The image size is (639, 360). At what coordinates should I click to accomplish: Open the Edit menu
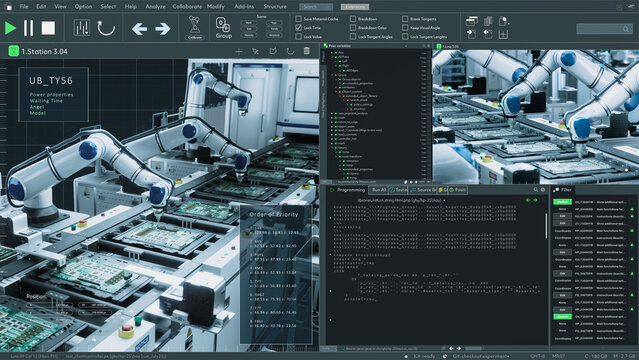point(41,7)
